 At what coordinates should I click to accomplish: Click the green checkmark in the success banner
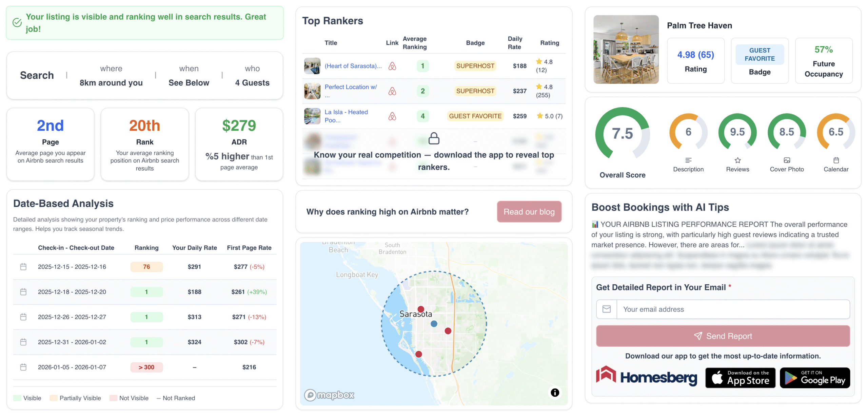[x=16, y=22]
